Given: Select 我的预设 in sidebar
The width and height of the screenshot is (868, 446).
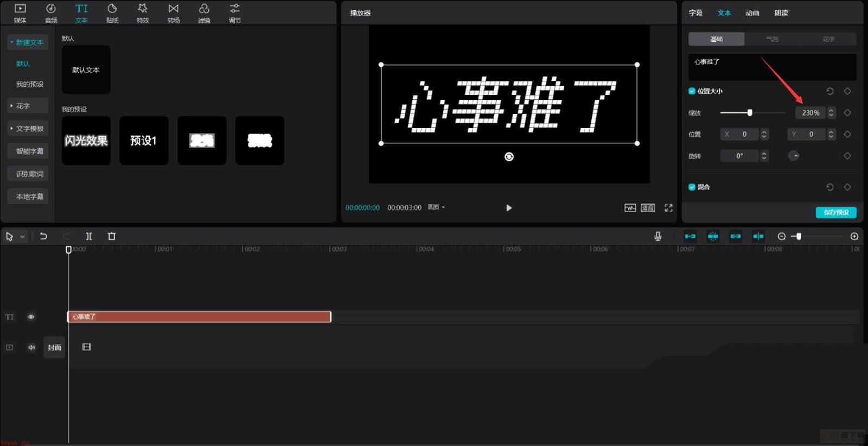Looking at the screenshot, I should [30, 84].
